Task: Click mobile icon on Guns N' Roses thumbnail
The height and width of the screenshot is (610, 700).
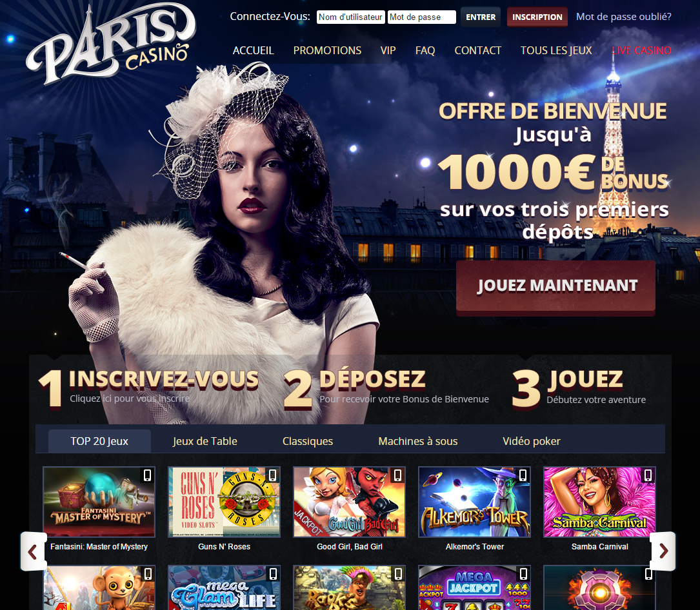Action: click(272, 475)
